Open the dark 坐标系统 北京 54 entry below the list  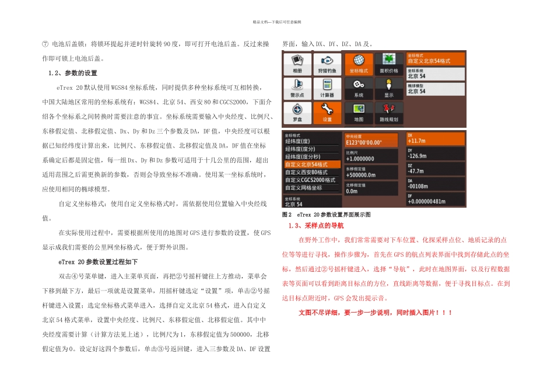(x=313, y=202)
